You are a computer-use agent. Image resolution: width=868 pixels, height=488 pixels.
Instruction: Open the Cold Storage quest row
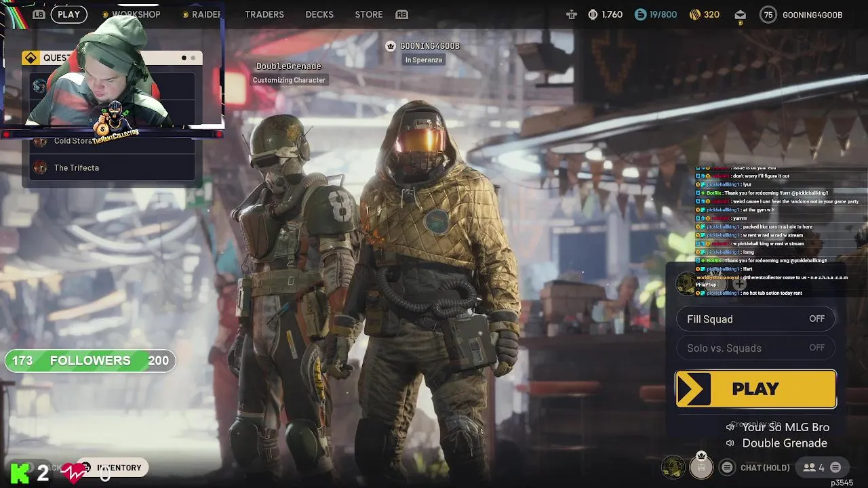coord(113,141)
